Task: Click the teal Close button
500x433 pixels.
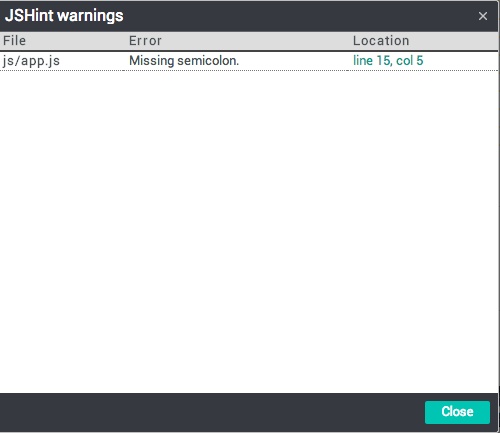Action: [x=457, y=412]
